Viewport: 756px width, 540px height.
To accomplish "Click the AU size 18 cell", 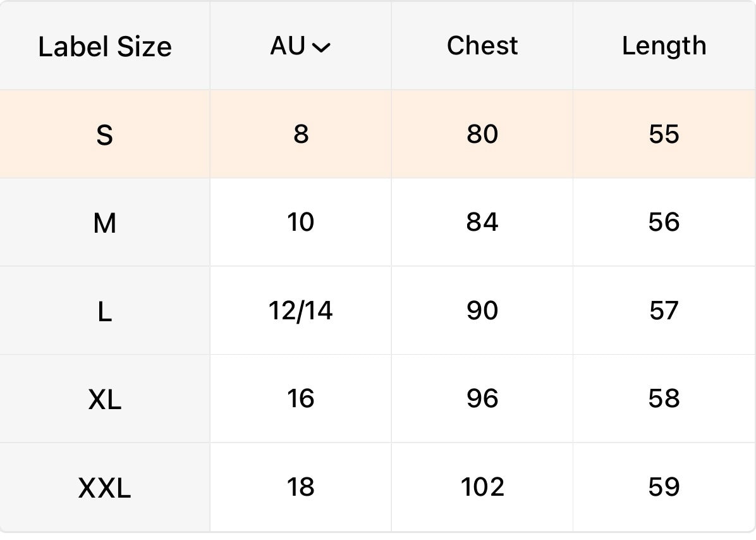I will pos(301,487).
